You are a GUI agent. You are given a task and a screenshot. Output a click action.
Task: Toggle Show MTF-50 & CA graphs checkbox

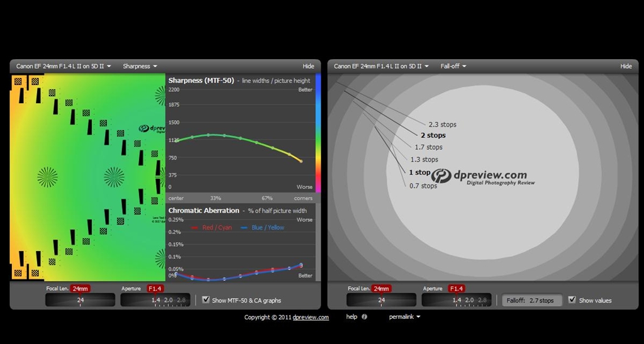(206, 300)
